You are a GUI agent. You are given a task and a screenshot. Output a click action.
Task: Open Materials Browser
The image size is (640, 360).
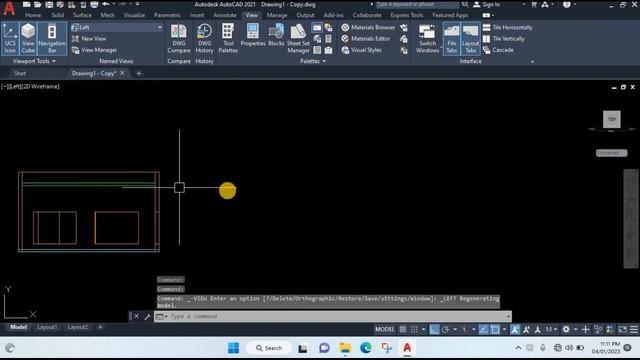coord(368,27)
